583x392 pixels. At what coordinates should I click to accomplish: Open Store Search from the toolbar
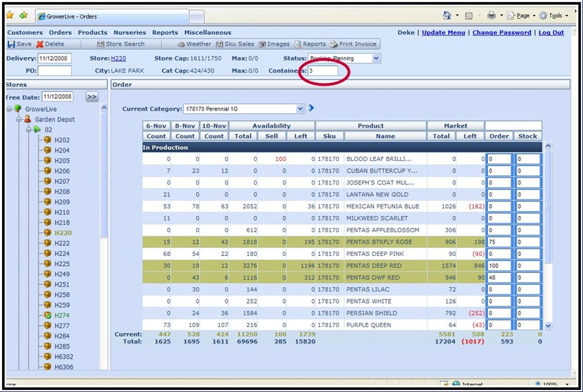121,44
